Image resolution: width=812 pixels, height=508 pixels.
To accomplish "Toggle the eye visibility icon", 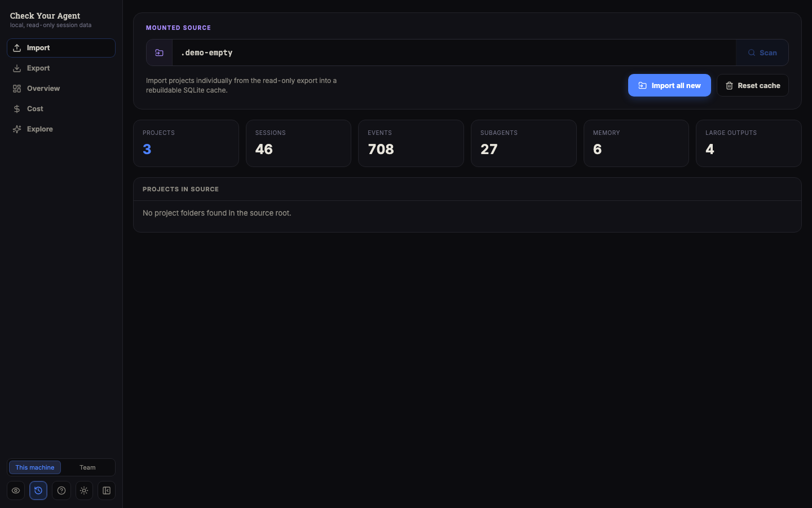I will point(16,491).
